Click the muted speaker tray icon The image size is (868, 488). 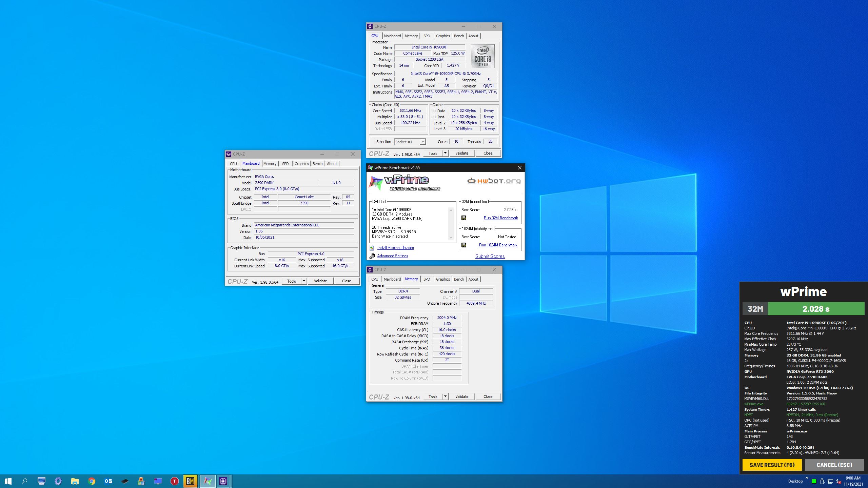coord(838,481)
